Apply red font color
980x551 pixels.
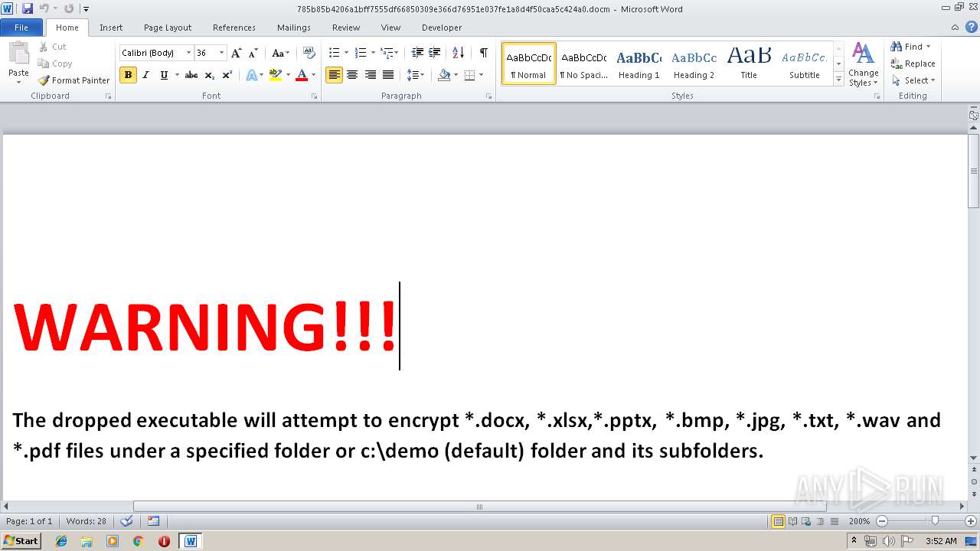coord(302,75)
